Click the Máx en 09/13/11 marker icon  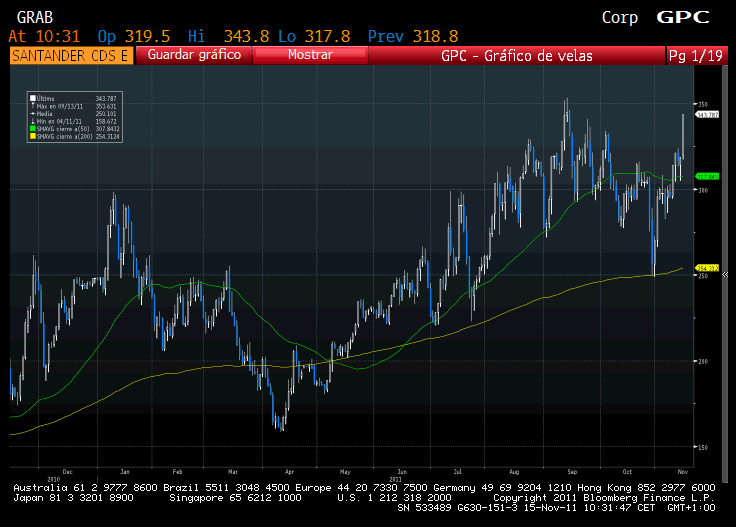(33, 106)
